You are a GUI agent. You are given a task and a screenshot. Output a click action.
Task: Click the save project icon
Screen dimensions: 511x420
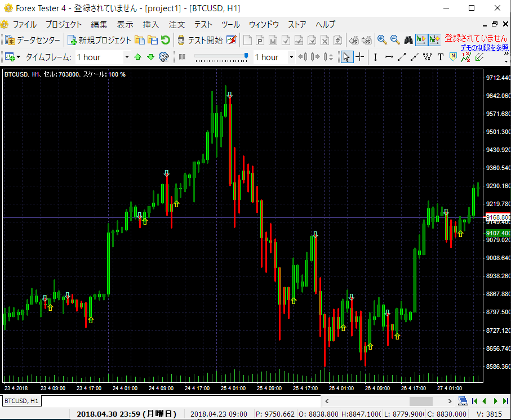152,40
